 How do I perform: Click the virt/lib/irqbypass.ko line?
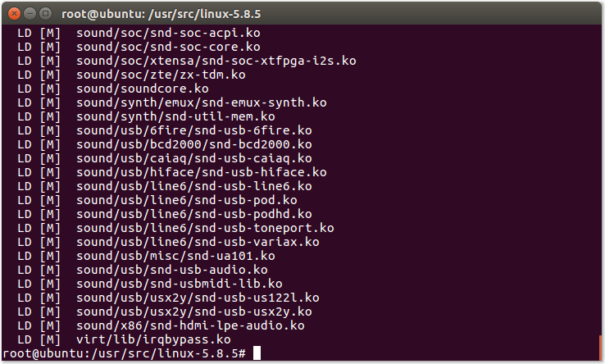point(153,339)
